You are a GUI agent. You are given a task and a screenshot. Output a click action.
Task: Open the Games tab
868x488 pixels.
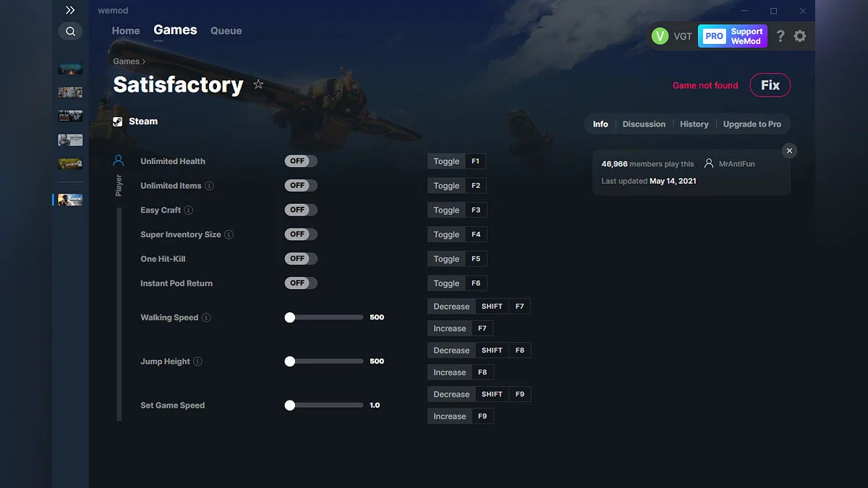point(175,30)
